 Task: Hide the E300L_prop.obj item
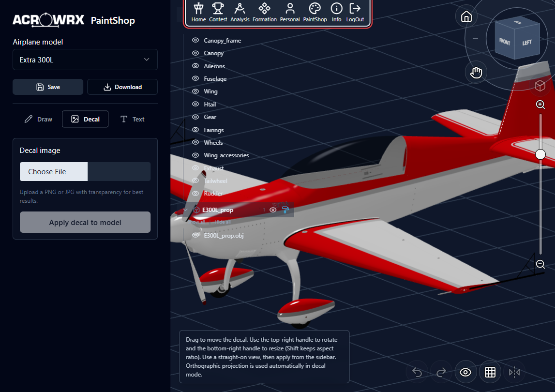click(x=195, y=235)
